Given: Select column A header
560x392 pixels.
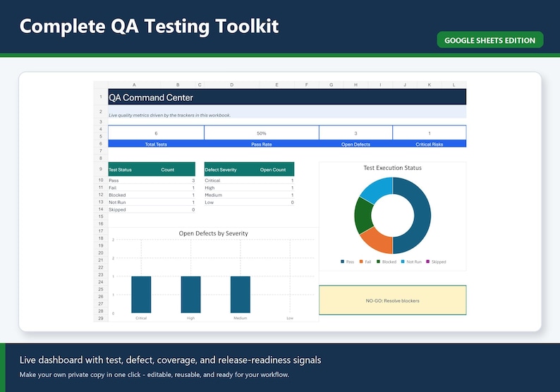Looking at the screenshot, I should point(134,85).
